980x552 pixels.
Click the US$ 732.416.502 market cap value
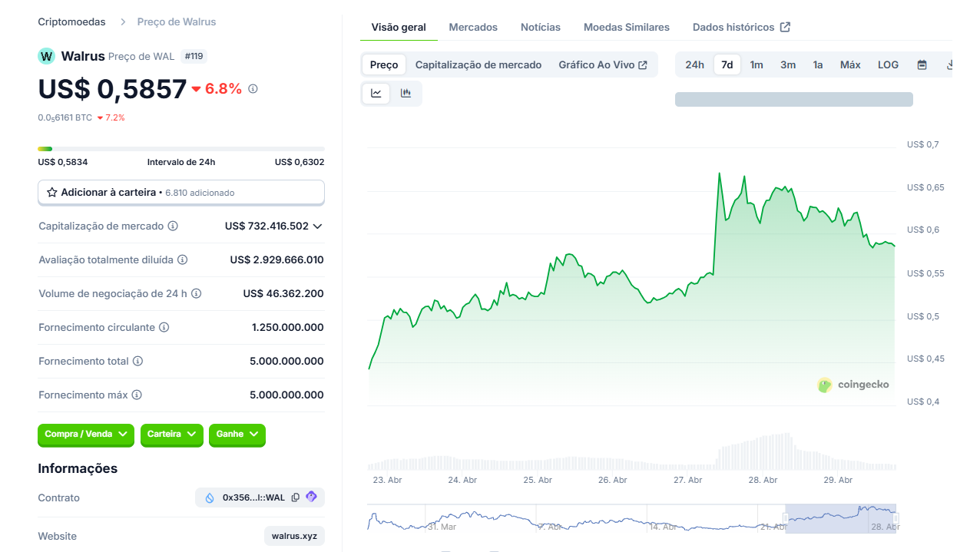point(267,226)
